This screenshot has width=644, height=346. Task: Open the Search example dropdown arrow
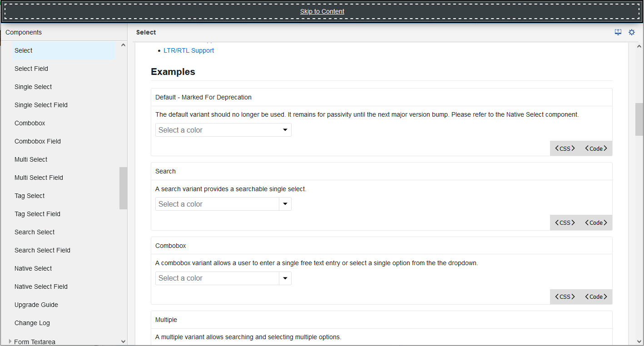(285, 204)
